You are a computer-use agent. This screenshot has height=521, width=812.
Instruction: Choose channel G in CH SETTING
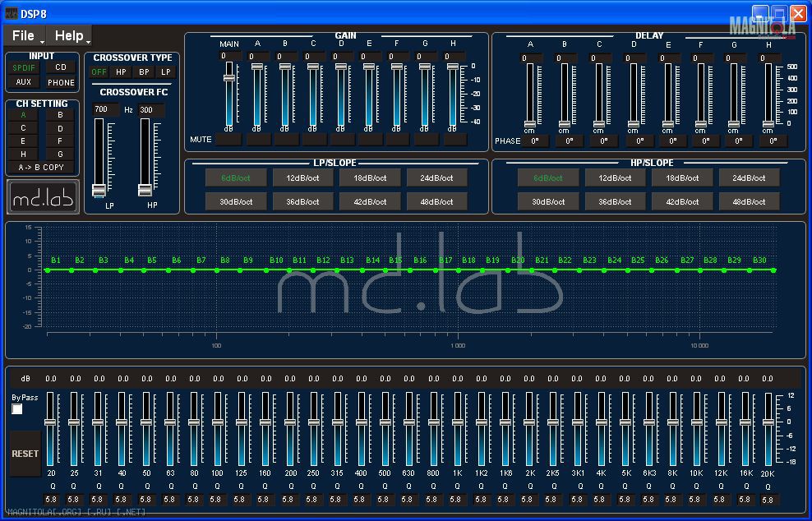[60, 154]
